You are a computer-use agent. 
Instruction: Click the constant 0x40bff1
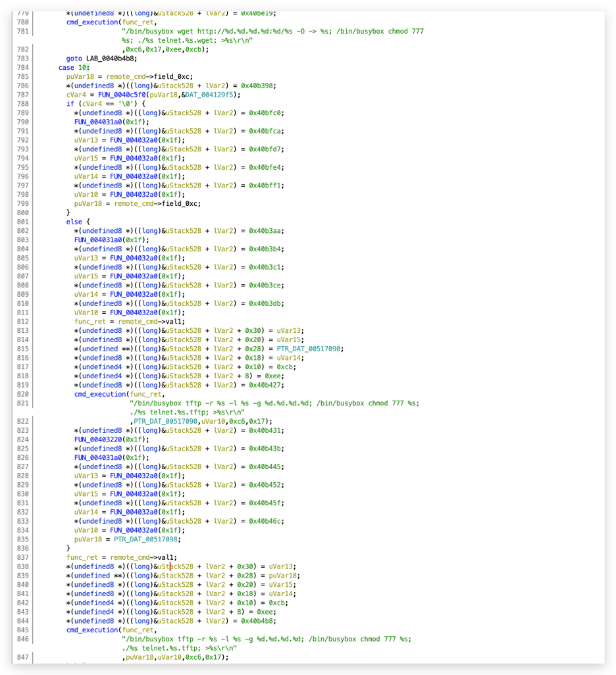265,186
